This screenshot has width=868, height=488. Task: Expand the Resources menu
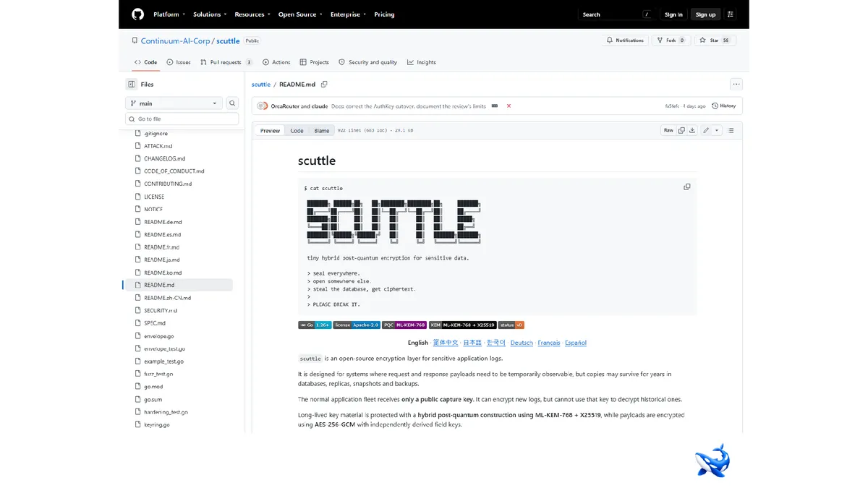tap(252, 14)
